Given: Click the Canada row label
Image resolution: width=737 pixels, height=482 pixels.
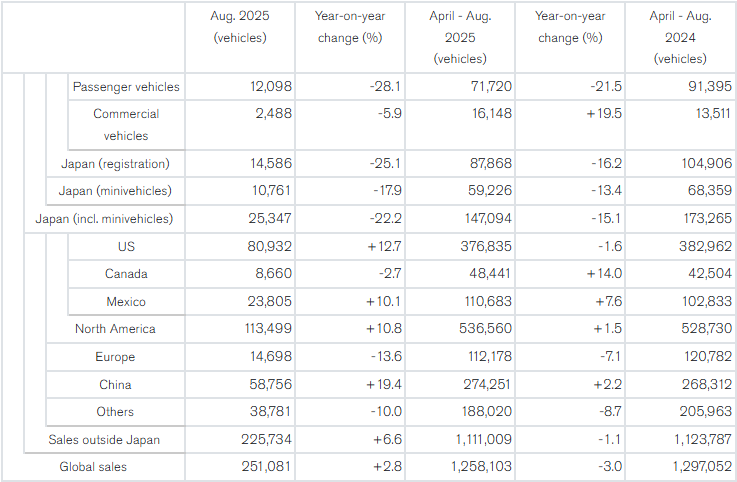Looking at the screenshot, I should click(126, 274).
